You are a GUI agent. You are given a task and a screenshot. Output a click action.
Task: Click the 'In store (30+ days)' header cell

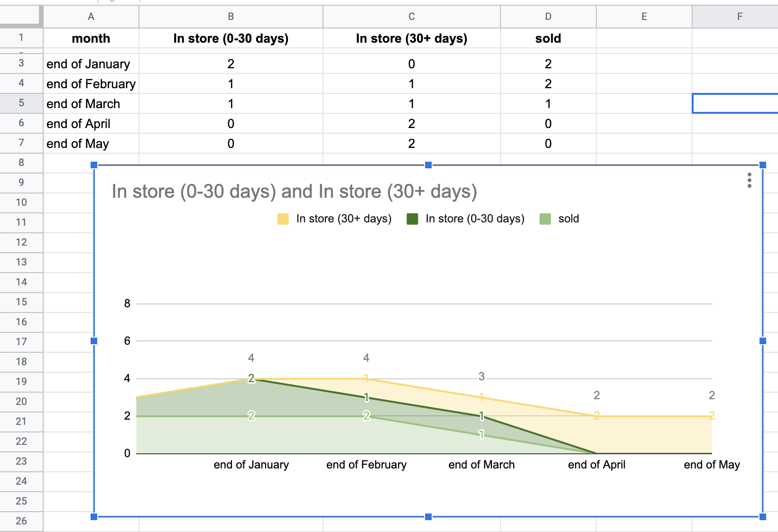(x=412, y=38)
